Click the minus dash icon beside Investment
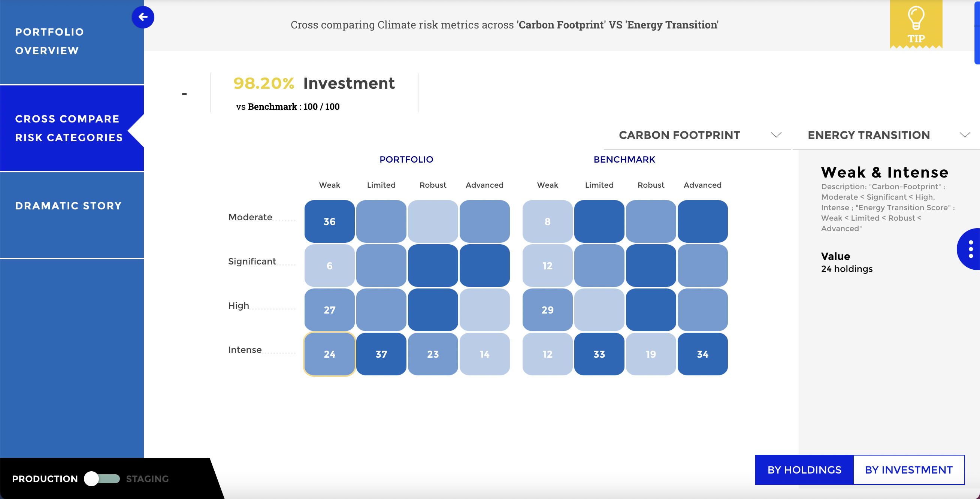980x499 pixels. (185, 94)
